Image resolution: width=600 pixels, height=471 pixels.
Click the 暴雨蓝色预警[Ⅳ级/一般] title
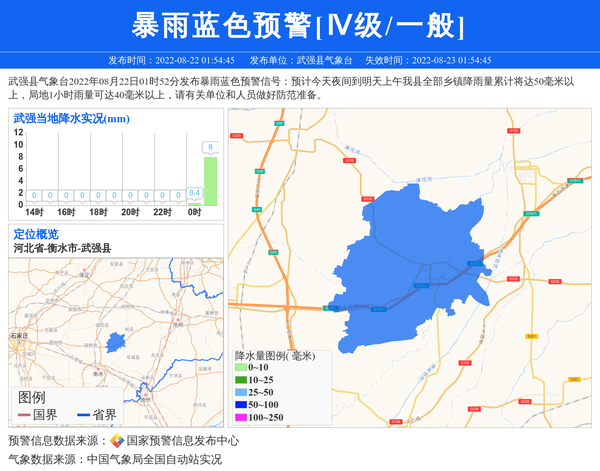[298, 26]
